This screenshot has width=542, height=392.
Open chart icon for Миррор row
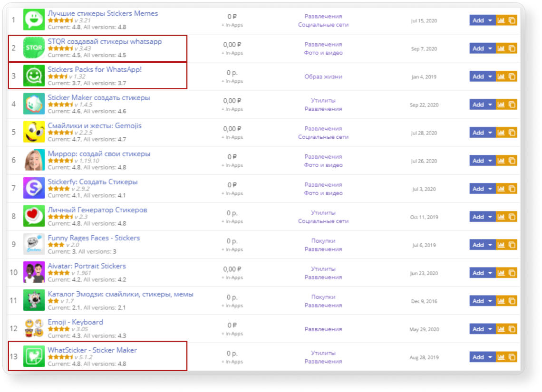click(501, 161)
